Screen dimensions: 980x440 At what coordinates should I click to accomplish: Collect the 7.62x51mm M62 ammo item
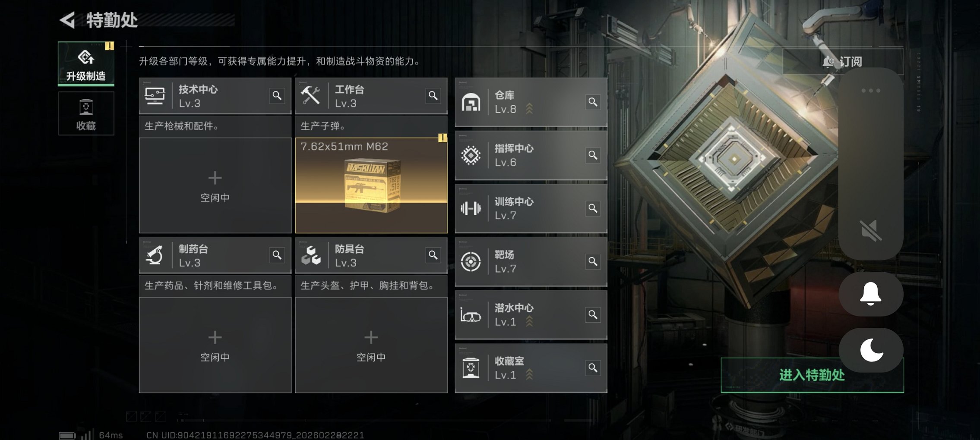tap(371, 185)
